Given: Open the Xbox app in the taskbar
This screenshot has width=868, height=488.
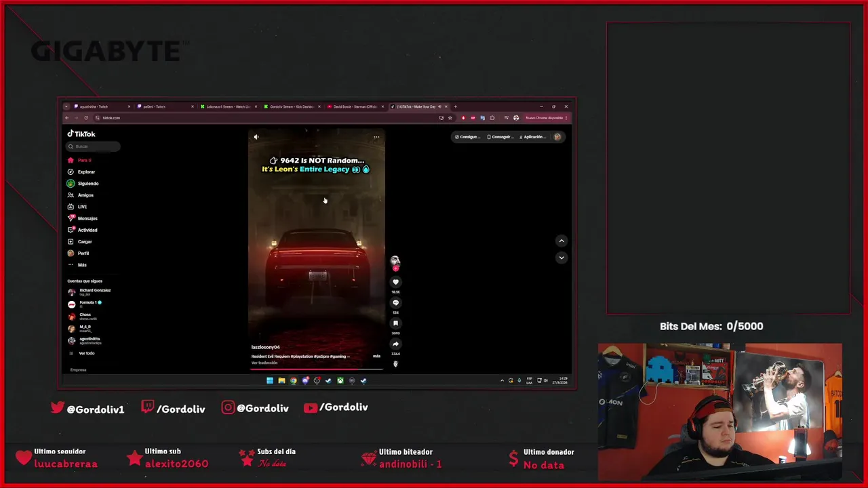Looking at the screenshot, I should point(340,381).
